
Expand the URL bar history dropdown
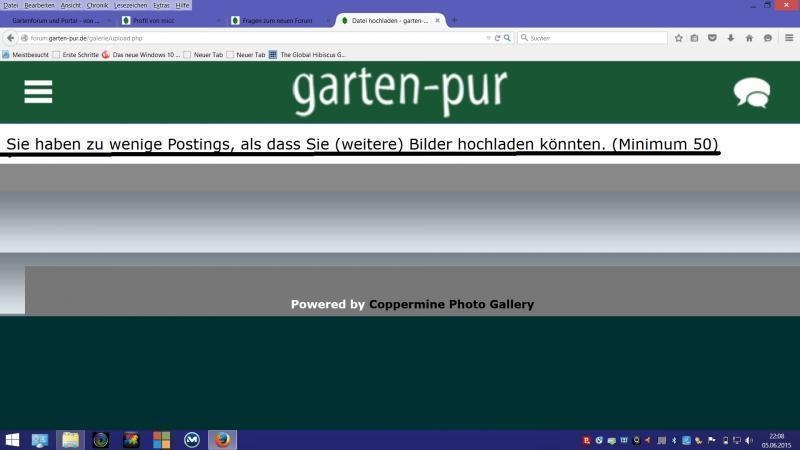click(488, 38)
